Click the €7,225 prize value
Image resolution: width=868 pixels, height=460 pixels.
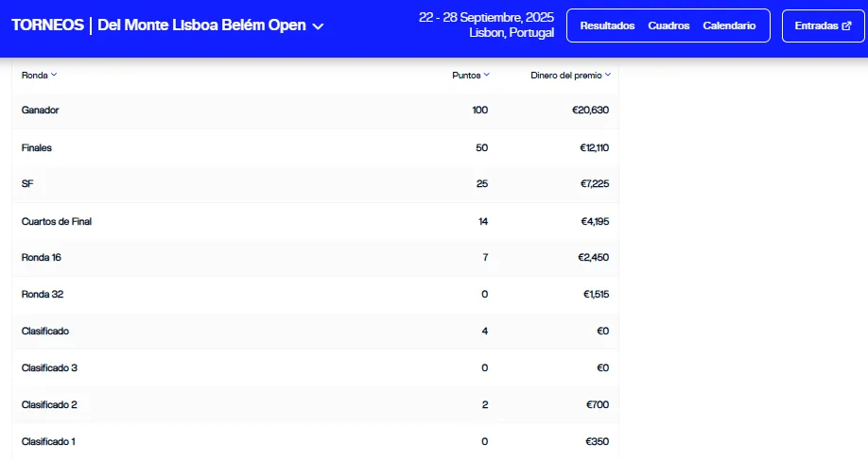pyautogui.click(x=595, y=183)
